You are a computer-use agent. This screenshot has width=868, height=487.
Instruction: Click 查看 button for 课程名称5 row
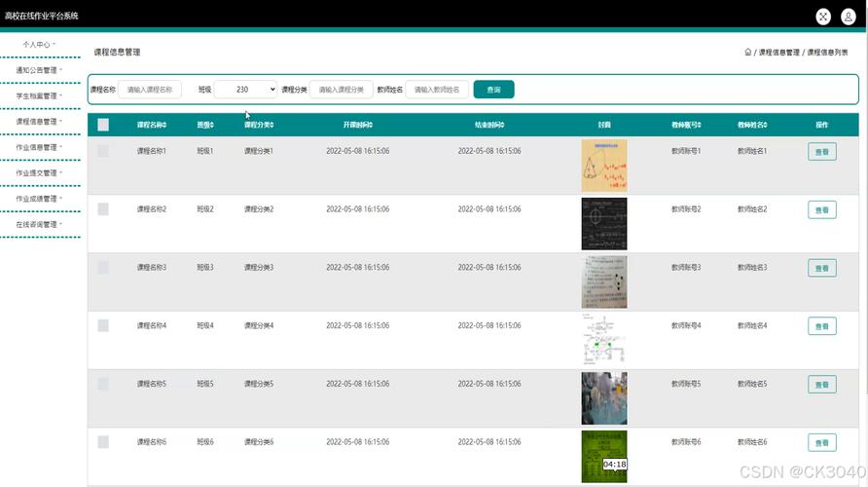click(822, 385)
